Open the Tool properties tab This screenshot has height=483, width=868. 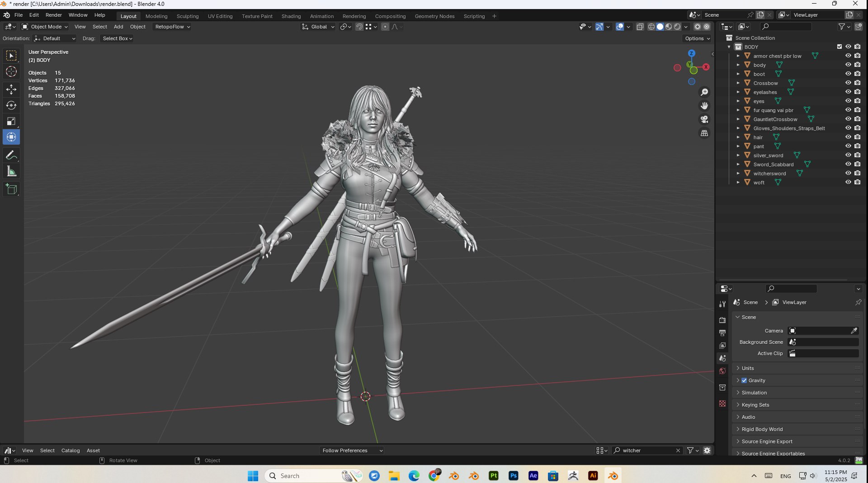(722, 304)
